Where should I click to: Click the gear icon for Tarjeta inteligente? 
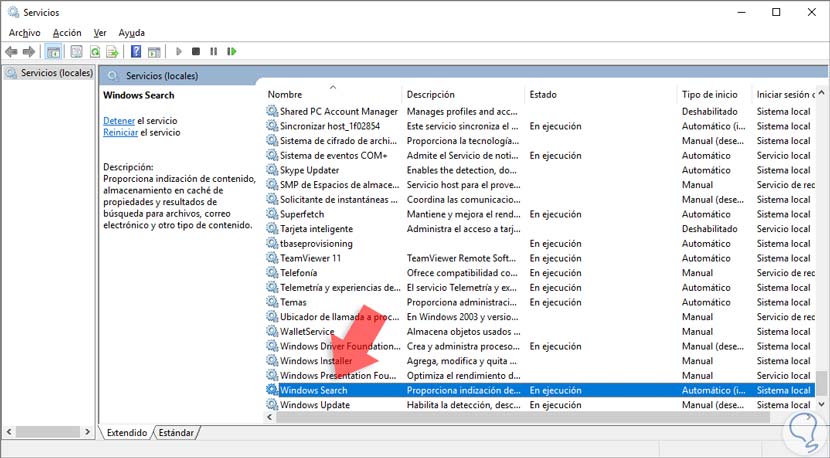pos(272,229)
